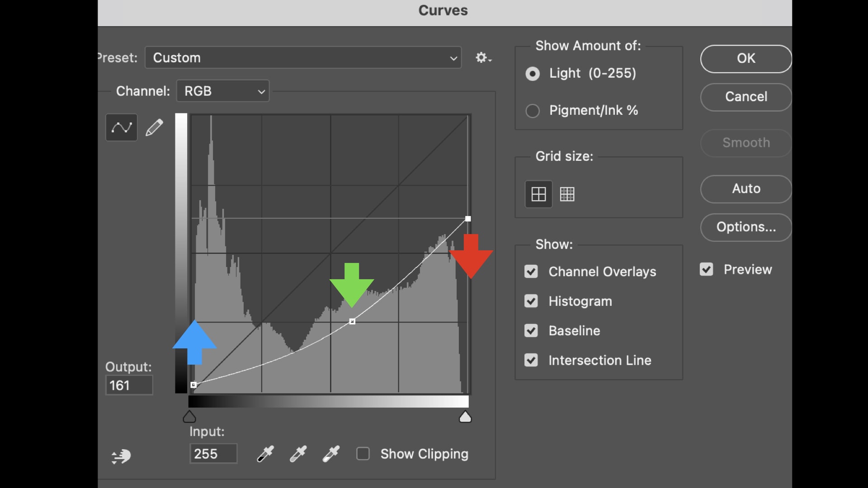Viewport: 868px width, 488px height.
Task: Click the Auto button
Action: pyautogui.click(x=745, y=189)
